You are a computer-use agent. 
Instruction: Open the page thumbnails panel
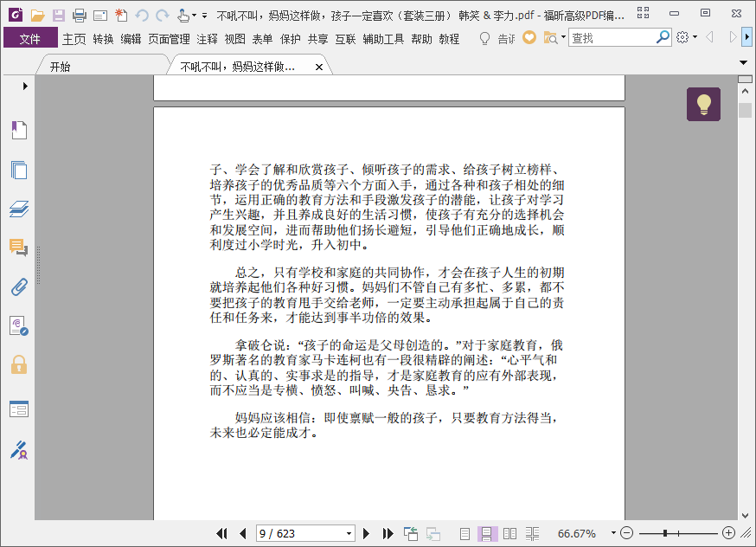(x=19, y=170)
